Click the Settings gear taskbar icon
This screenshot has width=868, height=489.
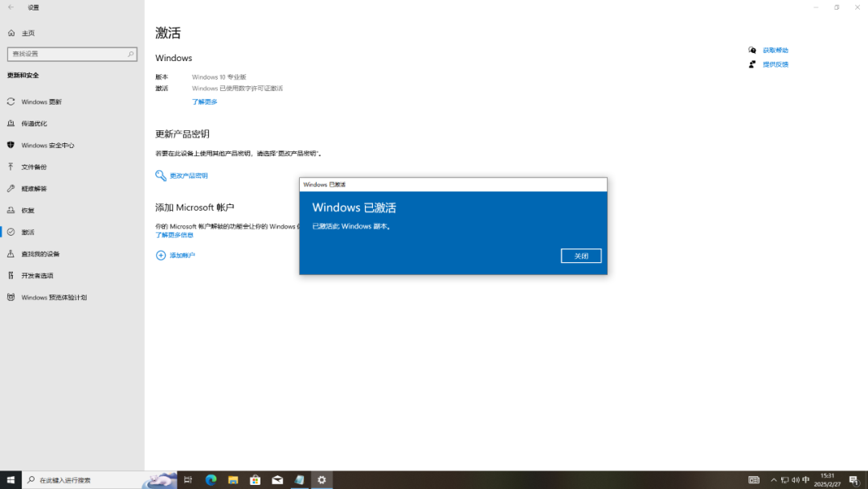[x=321, y=480]
